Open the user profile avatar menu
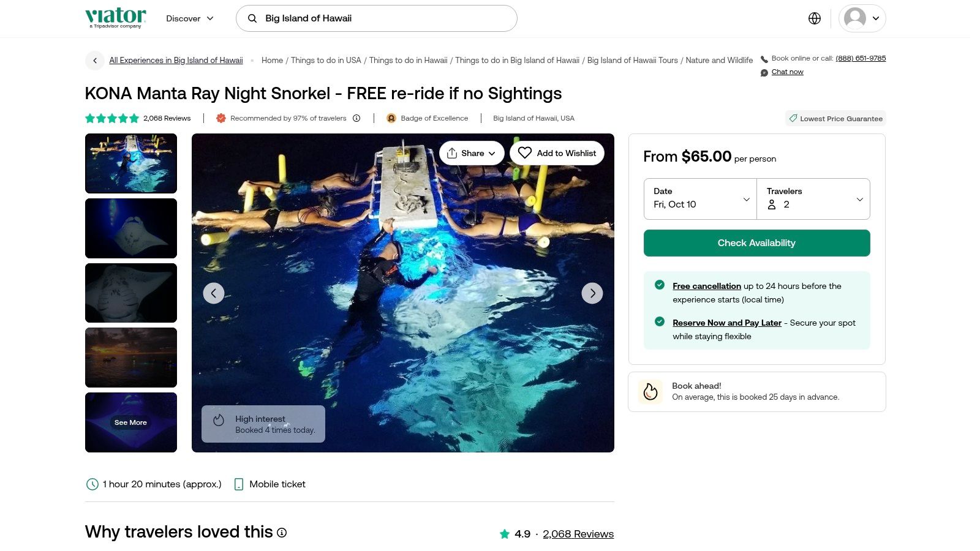The height and width of the screenshot is (551, 980). (862, 18)
